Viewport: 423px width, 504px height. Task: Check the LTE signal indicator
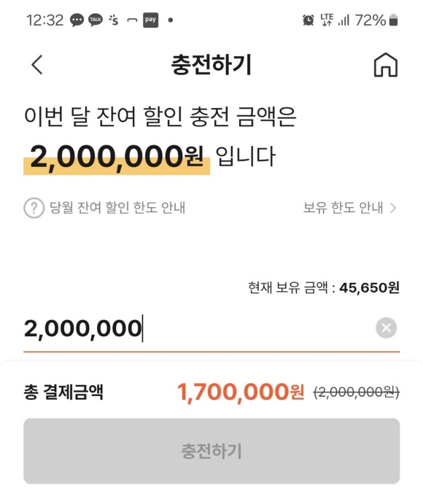[x=327, y=20]
